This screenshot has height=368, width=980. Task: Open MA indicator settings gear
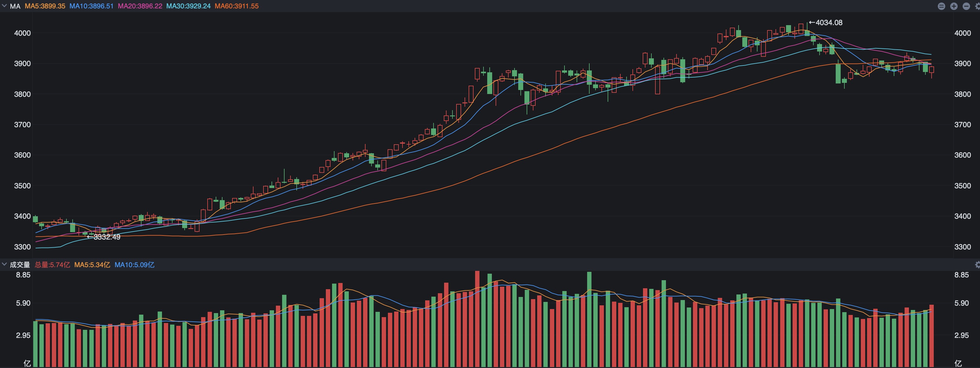[x=978, y=6]
